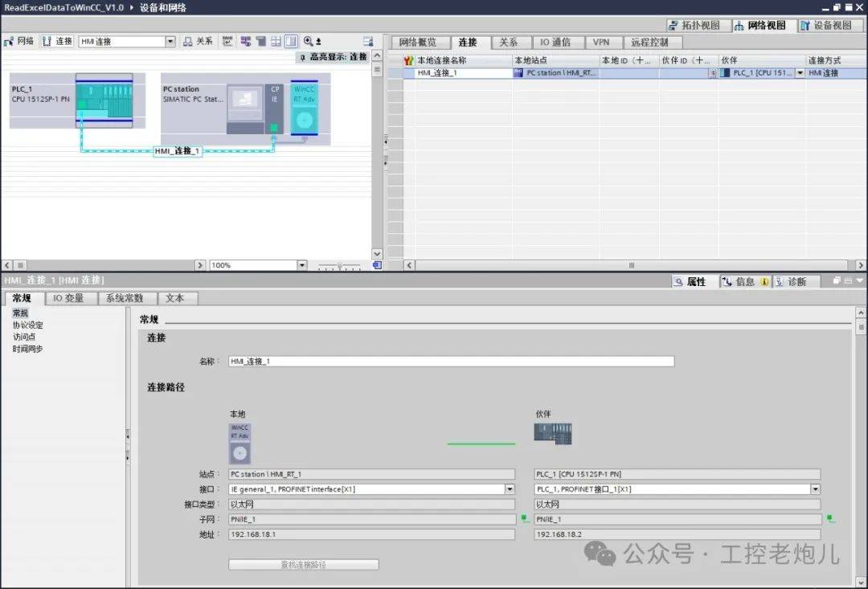Image resolution: width=868 pixels, height=589 pixels.
Task: Click the split-editor horizontally toolbar icon
Action: click(x=276, y=42)
